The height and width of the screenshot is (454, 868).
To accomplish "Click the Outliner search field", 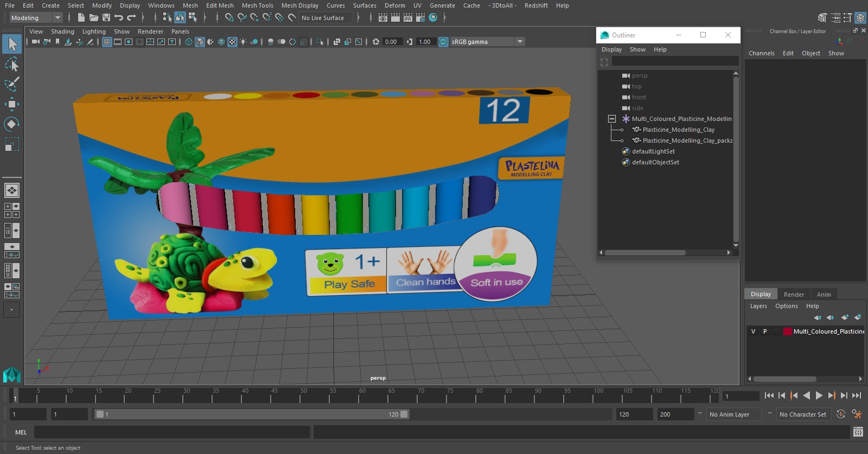I will click(x=675, y=61).
